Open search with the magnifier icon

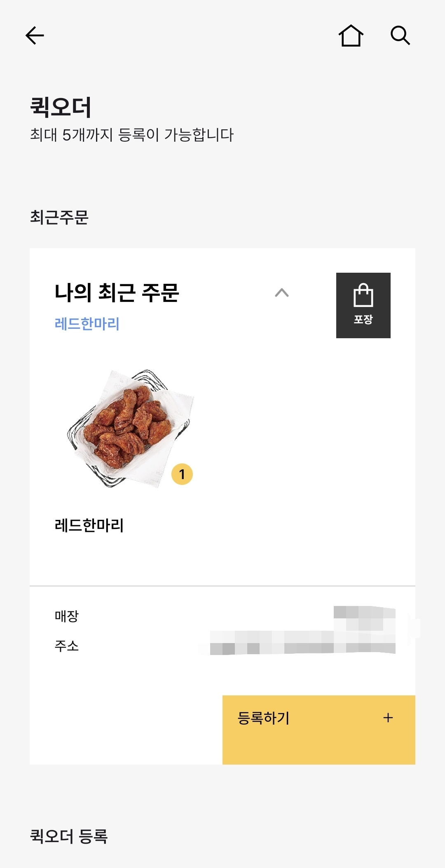point(400,35)
